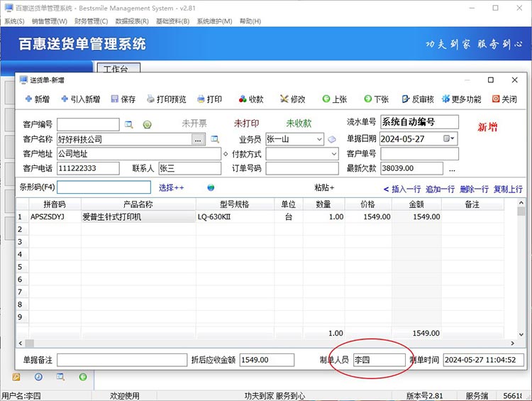Click search window icon in bottom toolbar
Viewport: 532px width, 401px height.
click(x=61, y=377)
